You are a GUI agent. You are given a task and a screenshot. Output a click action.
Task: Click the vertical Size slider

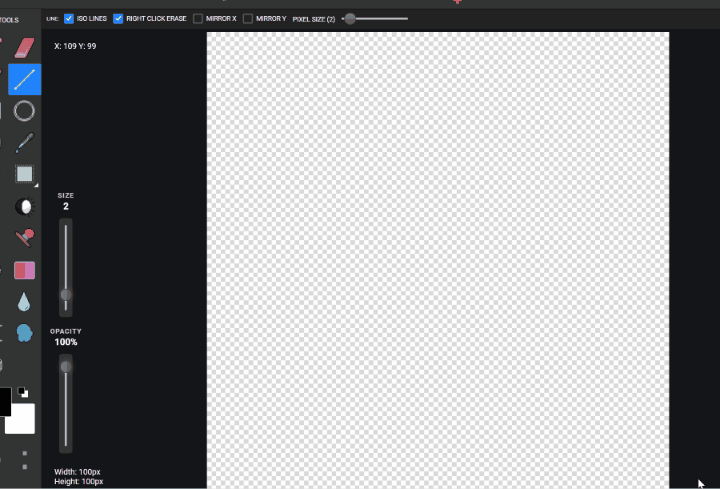(66, 268)
